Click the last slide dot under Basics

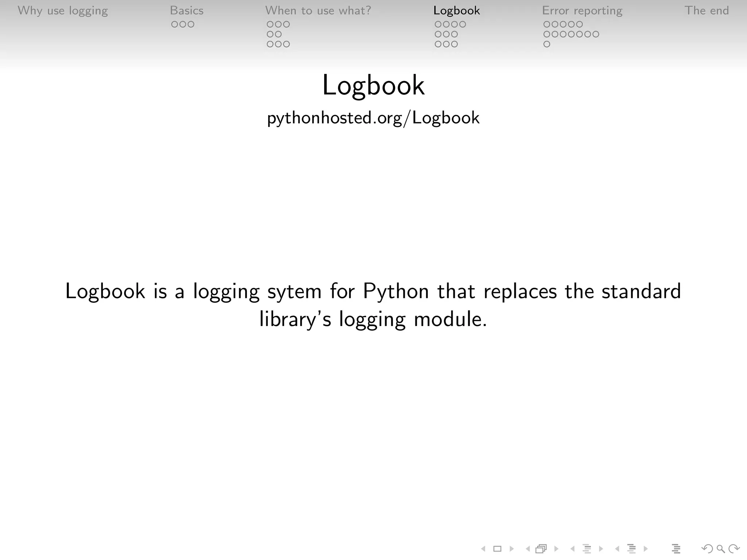(x=191, y=24)
